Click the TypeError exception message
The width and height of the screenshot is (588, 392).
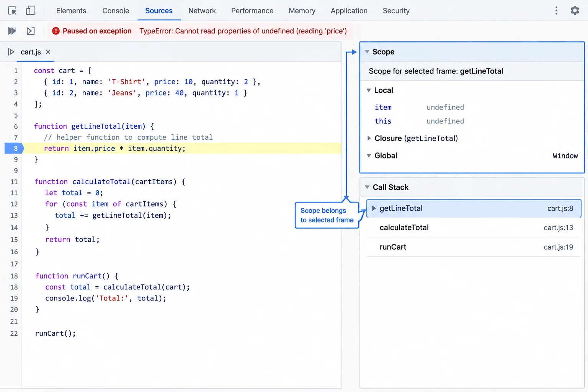pos(243,31)
